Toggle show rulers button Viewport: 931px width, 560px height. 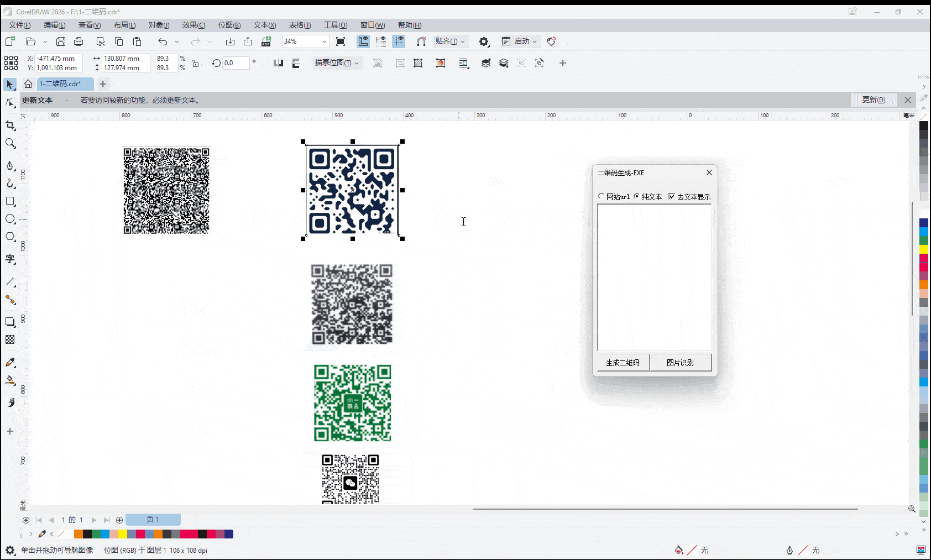[363, 41]
